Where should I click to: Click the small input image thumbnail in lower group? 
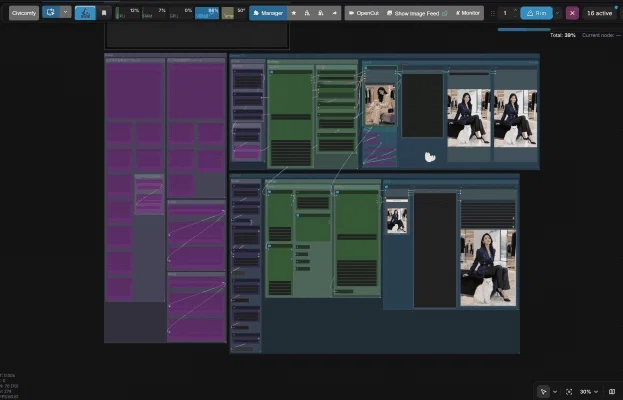tap(397, 220)
